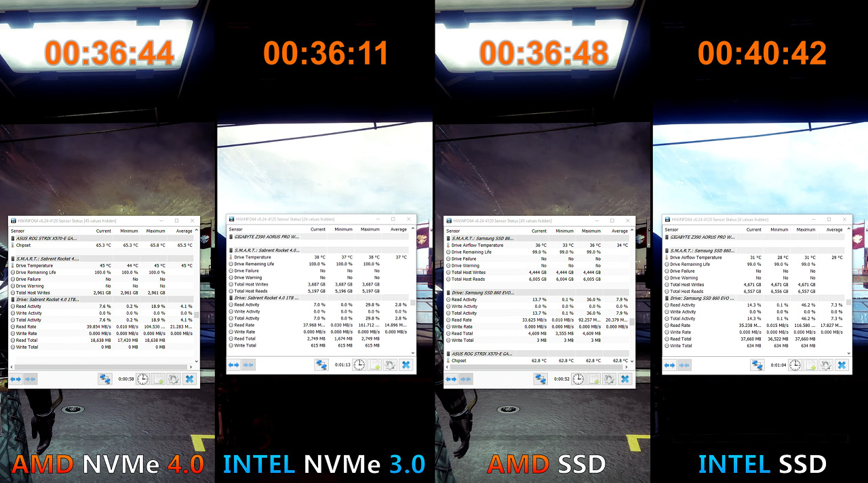Viewport: 868px width, 483px height.
Task: Collapse S.M.A.R.T.: Sabrent Rocket group in Intel NVMe window
Action: point(319,250)
